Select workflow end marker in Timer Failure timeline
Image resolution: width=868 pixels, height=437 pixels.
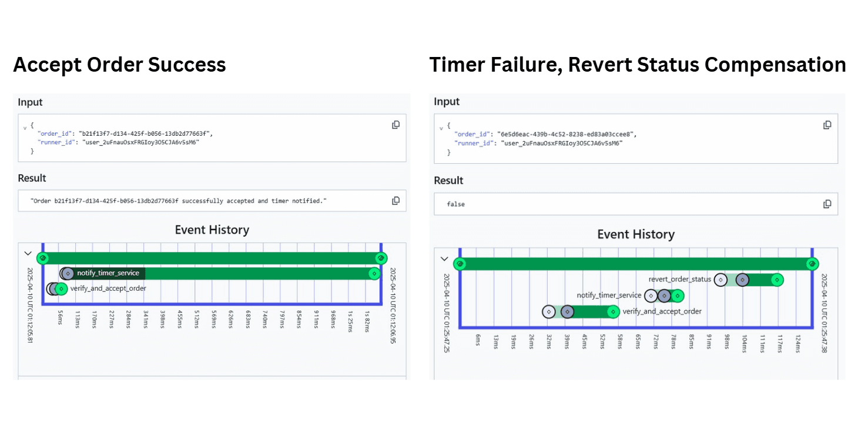coord(812,264)
